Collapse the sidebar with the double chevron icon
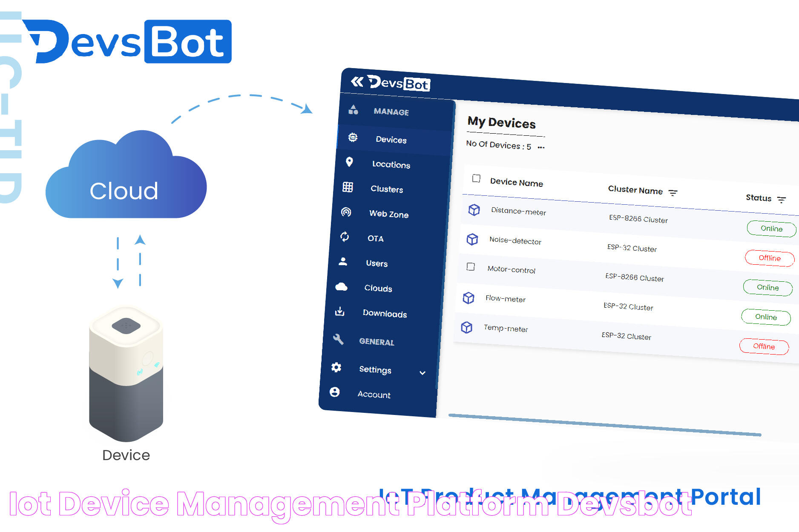This screenshot has height=532, width=799. pyautogui.click(x=357, y=81)
